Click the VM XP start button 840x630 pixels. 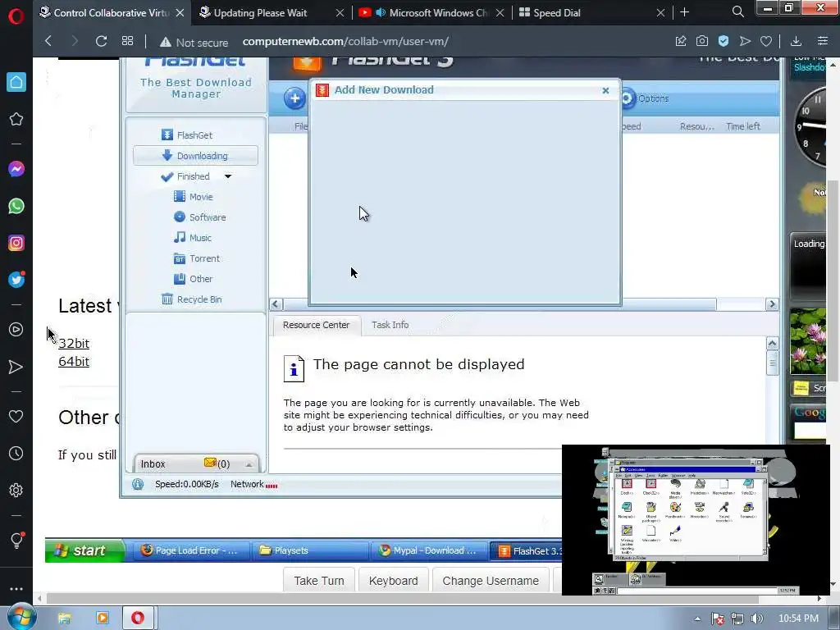coord(84,550)
